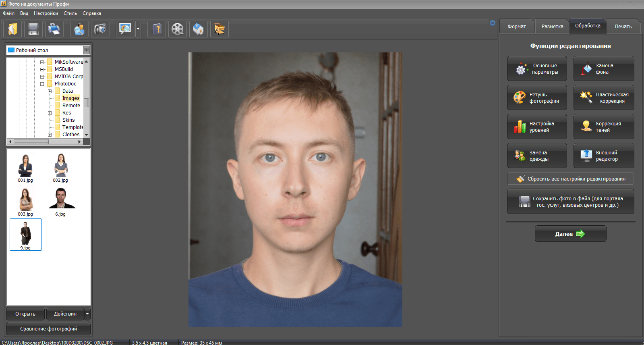The width and height of the screenshot is (644, 345).
Task: Open Настройка уровней function
Action: tap(537, 127)
